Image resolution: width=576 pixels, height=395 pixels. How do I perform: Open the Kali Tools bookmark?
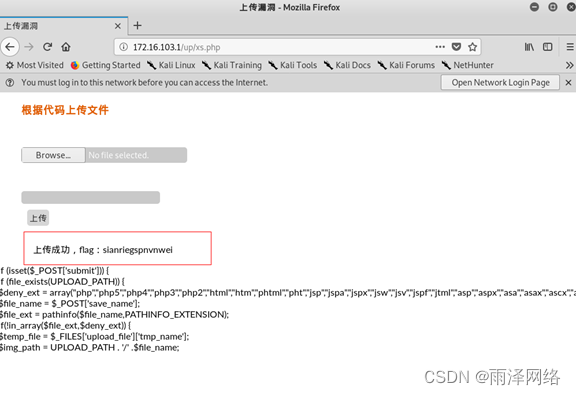coord(292,65)
